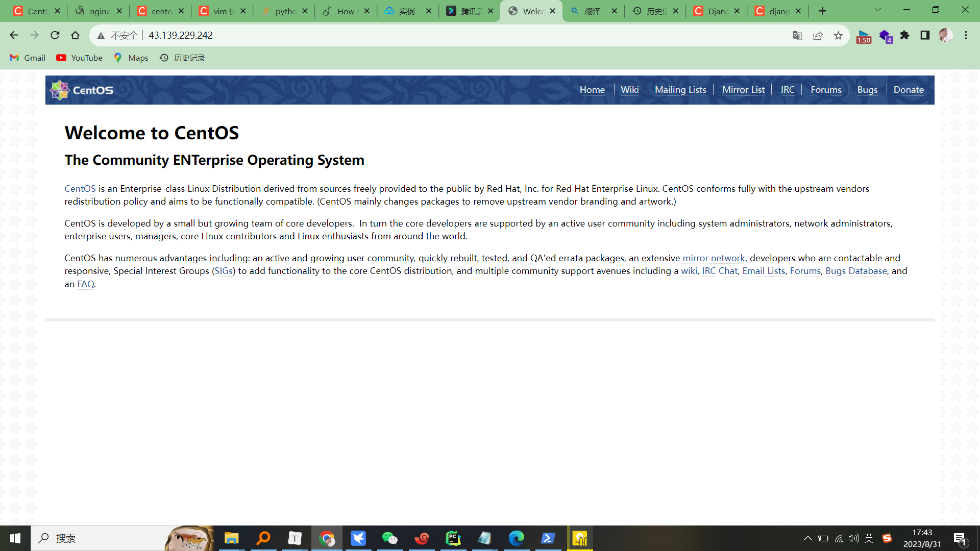Open PowerShell from the taskbar
Screen dimensions: 980x551
pos(548,538)
